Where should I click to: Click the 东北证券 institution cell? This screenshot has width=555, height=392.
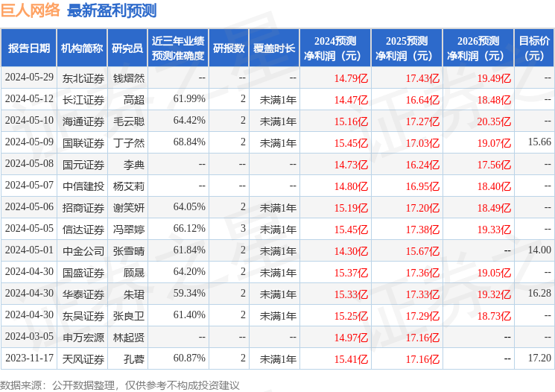[x=83, y=78]
